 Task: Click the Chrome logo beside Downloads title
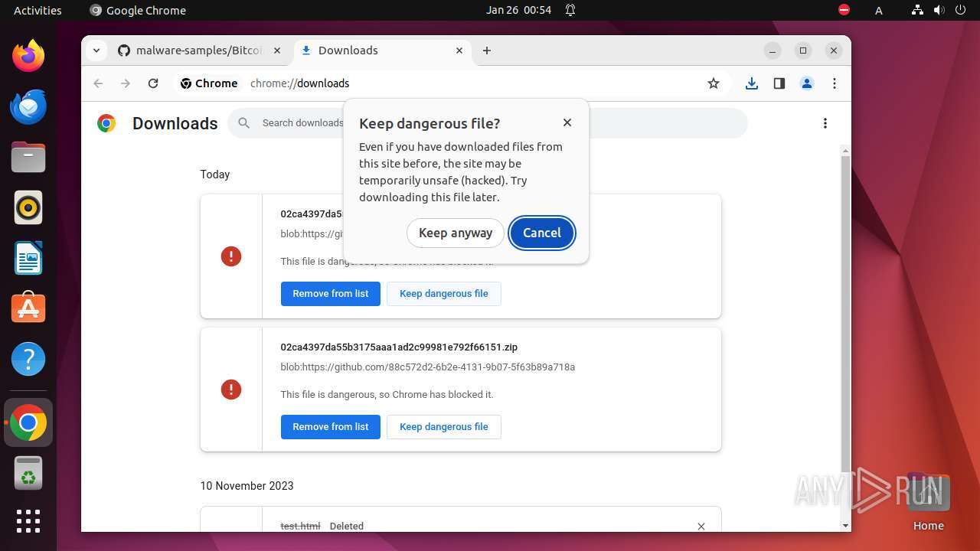[x=106, y=123]
